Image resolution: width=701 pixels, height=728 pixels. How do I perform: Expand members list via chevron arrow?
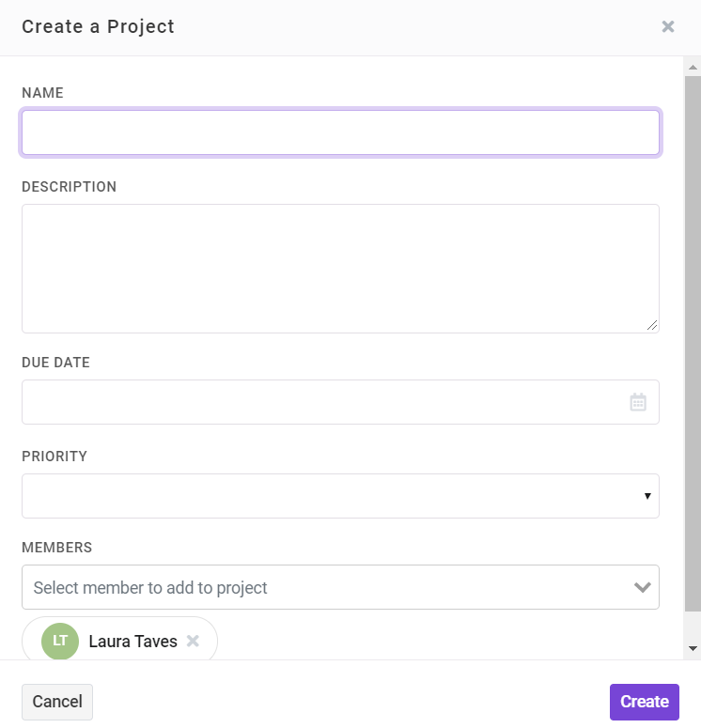[x=643, y=587]
